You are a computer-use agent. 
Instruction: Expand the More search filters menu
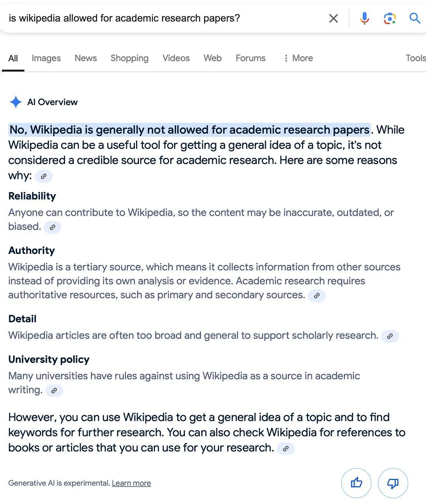point(298,58)
